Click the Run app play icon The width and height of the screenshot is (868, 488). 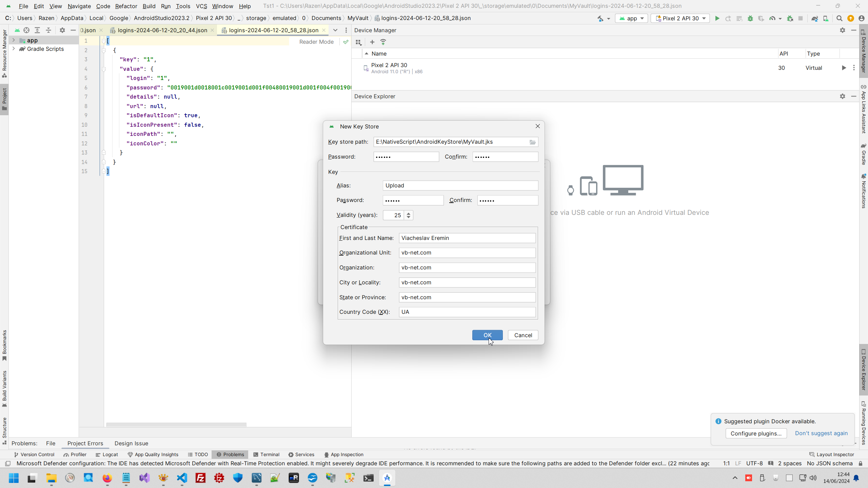click(x=717, y=18)
